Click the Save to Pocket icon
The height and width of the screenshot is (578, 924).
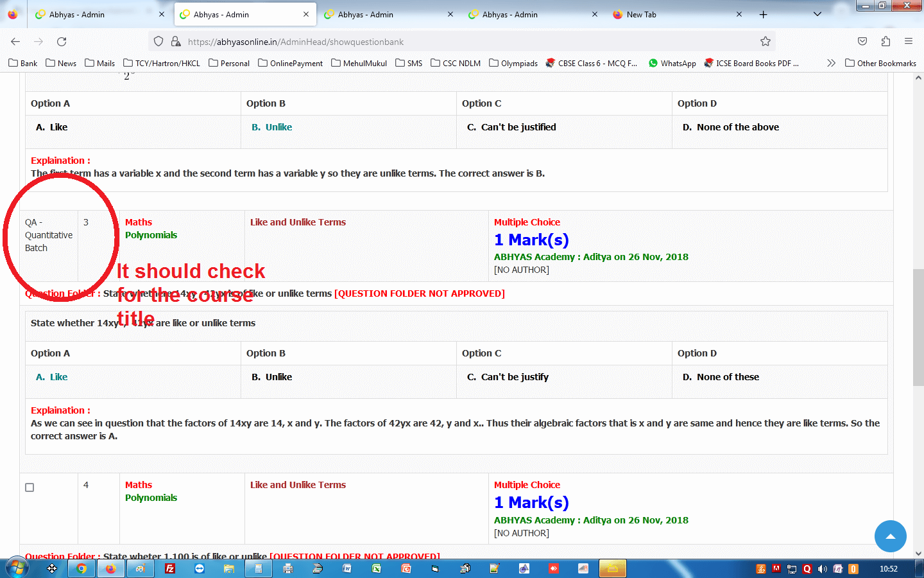[862, 42]
